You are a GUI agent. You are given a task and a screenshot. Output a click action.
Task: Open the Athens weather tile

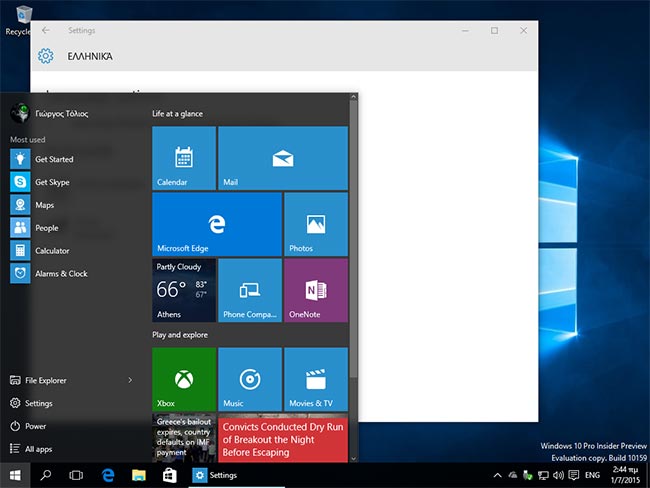click(184, 290)
